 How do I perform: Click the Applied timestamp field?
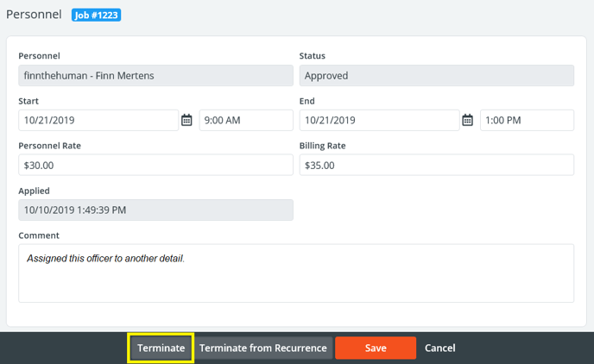click(x=155, y=210)
